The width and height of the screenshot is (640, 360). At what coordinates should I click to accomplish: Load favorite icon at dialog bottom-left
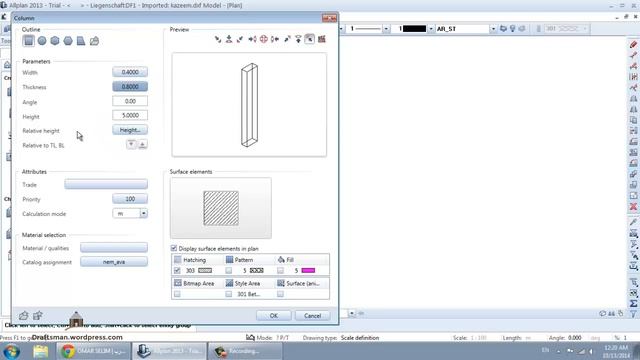(24, 316)
